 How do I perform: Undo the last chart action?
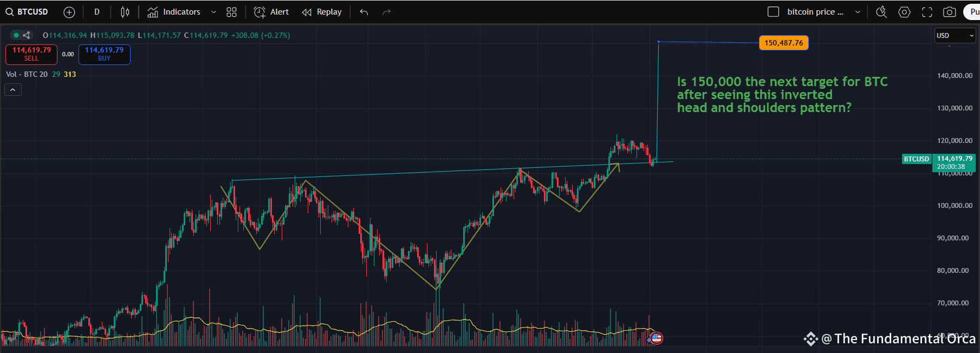pyautogui.click(x=364, y=12)
